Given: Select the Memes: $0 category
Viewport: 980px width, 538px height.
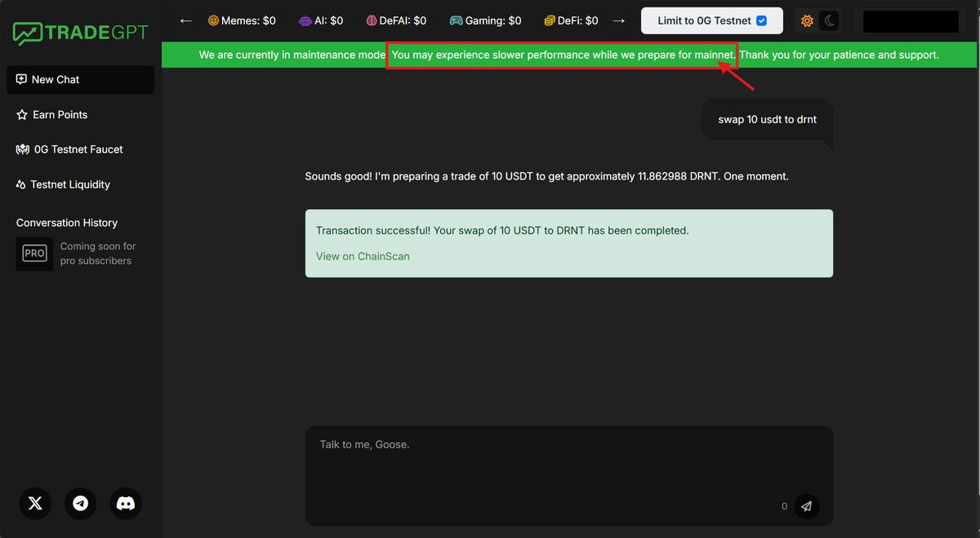Looking at the screenshot, I should [x=242, y=20].
